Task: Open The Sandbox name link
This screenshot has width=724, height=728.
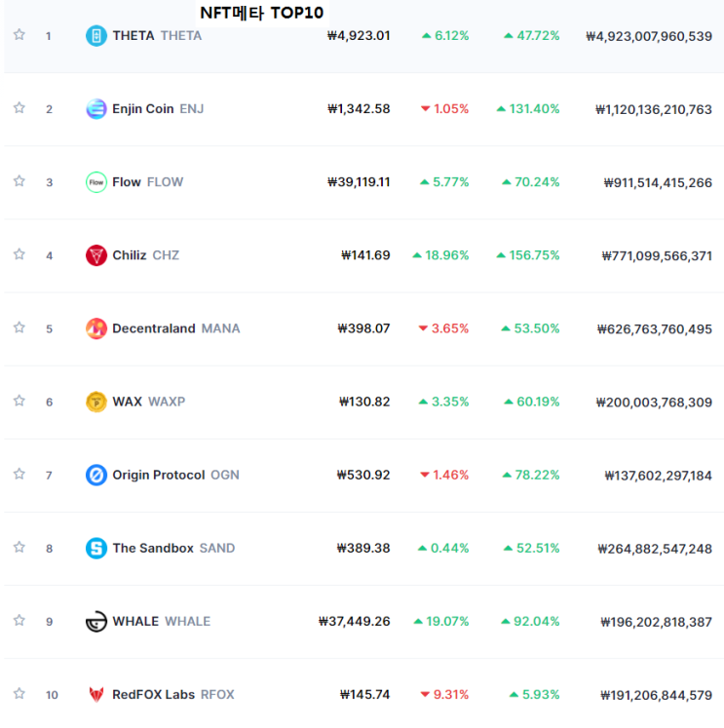Action: pyautogui.click(x=153, y=549)
